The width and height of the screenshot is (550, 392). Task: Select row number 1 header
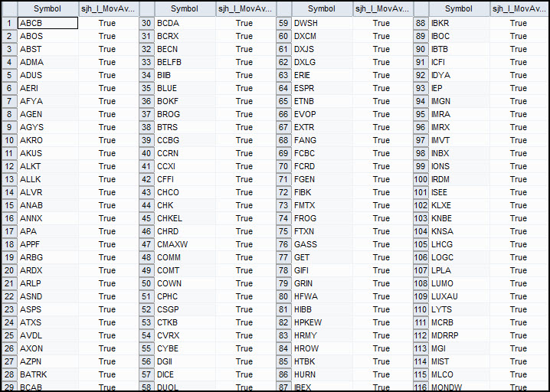coord(9,23)
